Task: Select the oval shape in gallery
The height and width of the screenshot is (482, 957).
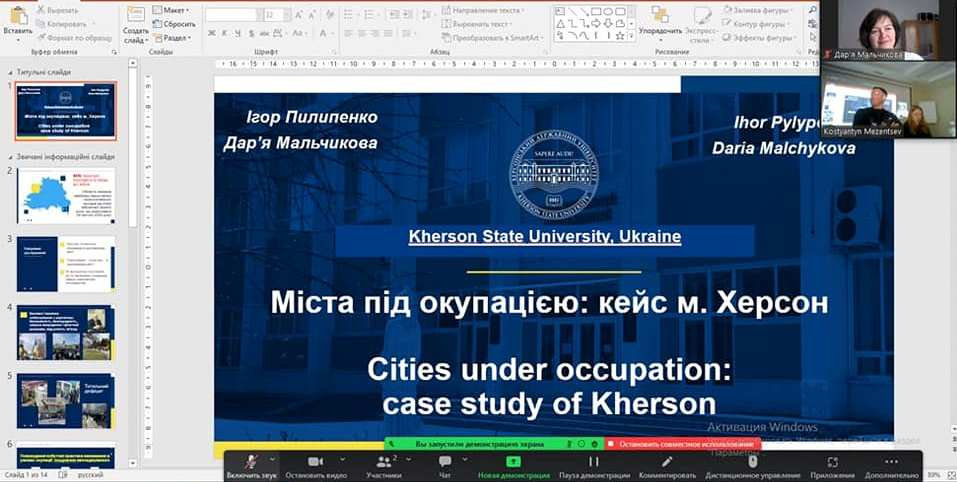Action: (607, 12)
